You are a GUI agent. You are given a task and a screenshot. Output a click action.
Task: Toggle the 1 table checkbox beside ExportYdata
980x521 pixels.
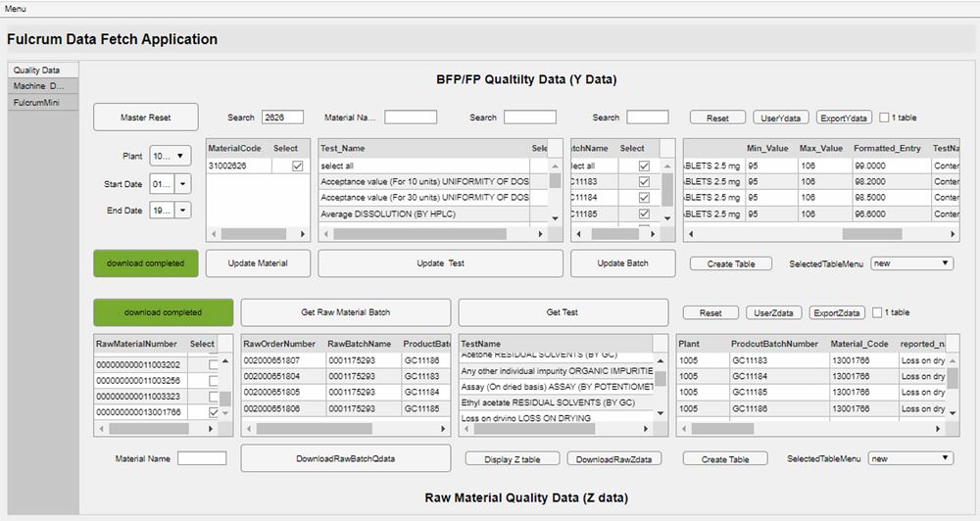point(885,118)
